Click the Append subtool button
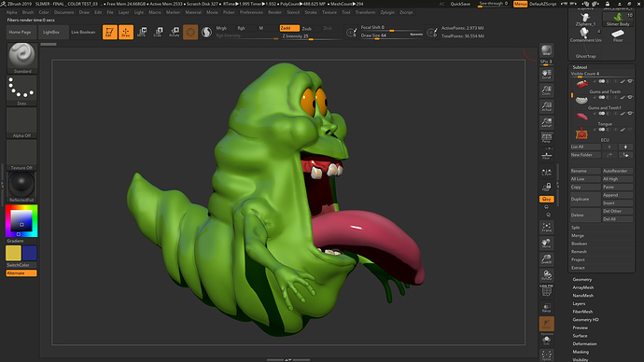 pos(617,195)
